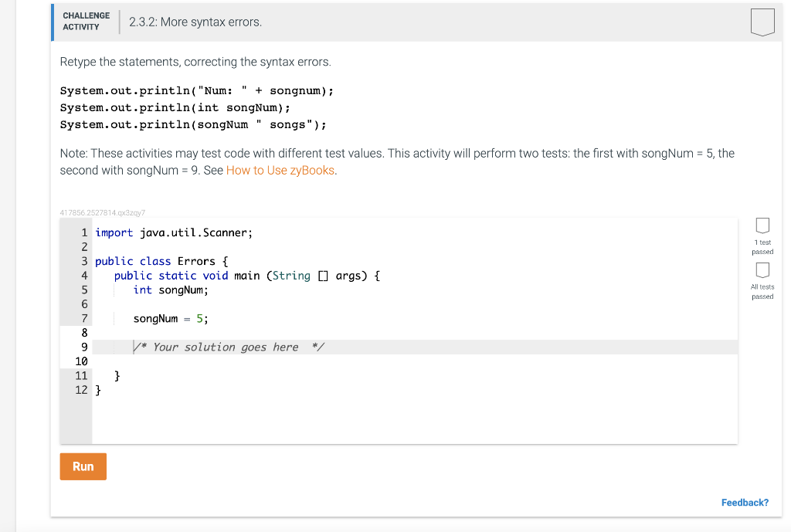
Task: Click the 'public static void main' line
Action: pos(247,276)
